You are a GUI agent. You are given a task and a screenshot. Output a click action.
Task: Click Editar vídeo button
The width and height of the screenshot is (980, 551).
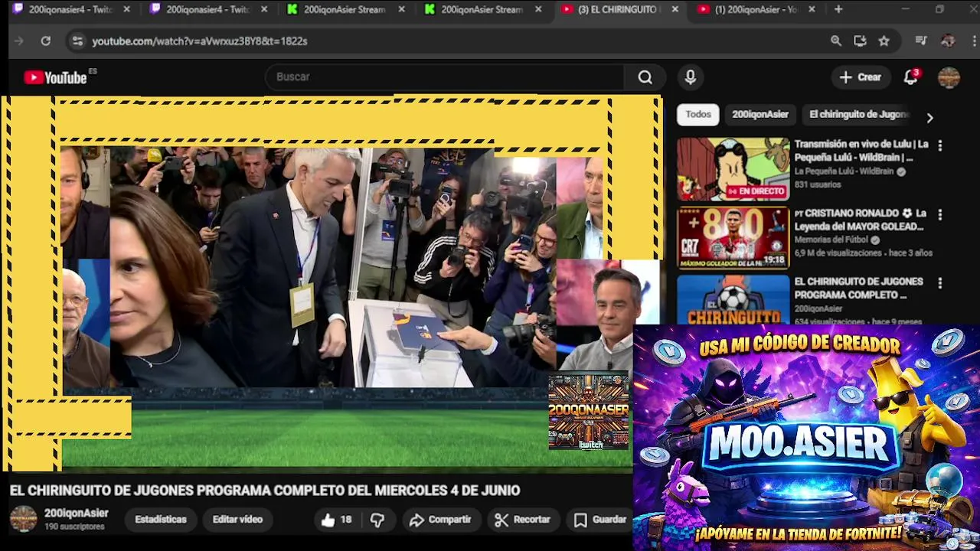(237, 520)
